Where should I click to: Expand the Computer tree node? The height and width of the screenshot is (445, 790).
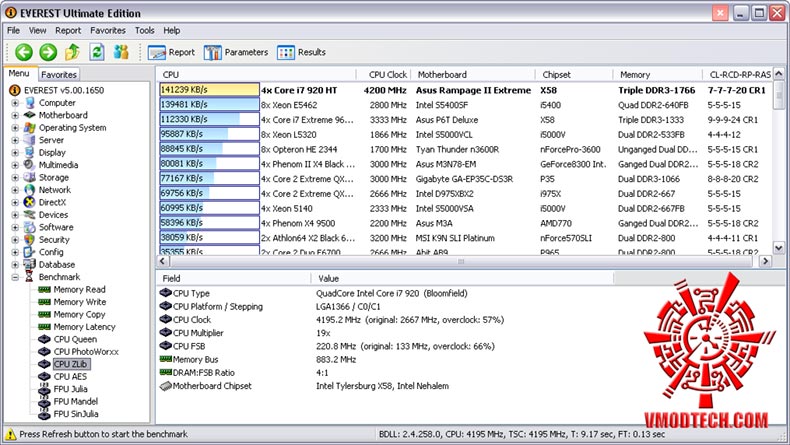(x=15, y=103)
